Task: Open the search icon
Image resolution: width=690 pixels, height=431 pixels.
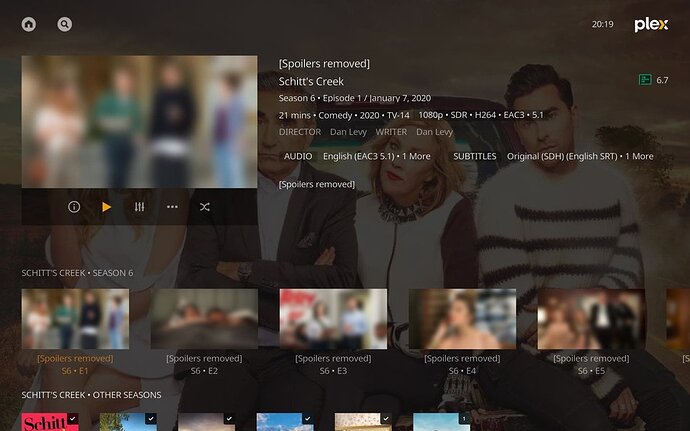Action: (65, 24)
